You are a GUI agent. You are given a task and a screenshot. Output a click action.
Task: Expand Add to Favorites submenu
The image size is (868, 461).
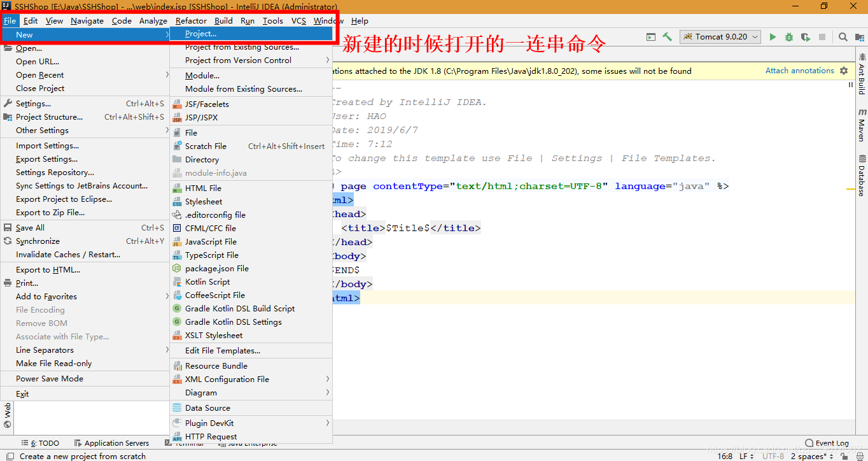pyautogui.click(x=85, y=297)
